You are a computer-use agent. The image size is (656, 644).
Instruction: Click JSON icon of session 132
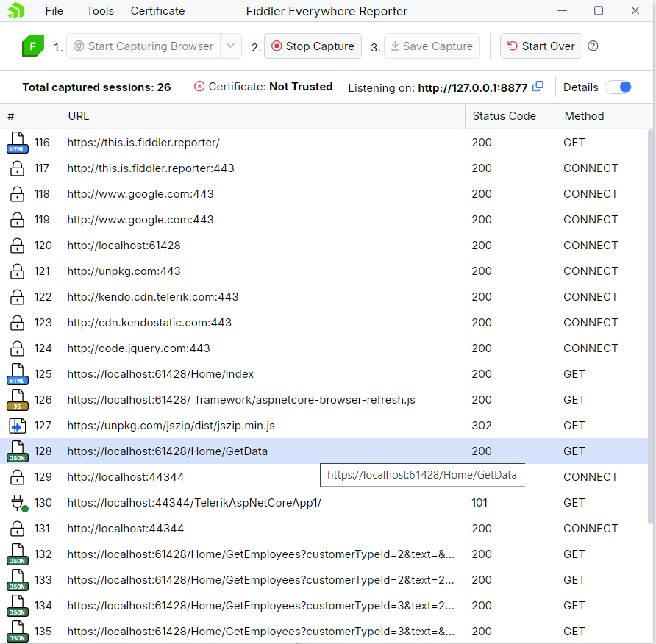[17, 554]
